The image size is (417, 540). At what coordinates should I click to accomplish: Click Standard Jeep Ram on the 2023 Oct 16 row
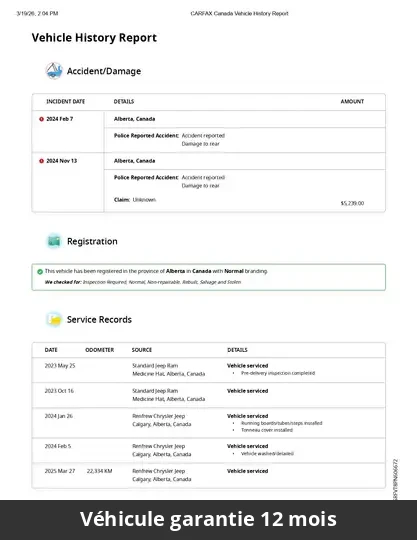click(x=155, y=391)
